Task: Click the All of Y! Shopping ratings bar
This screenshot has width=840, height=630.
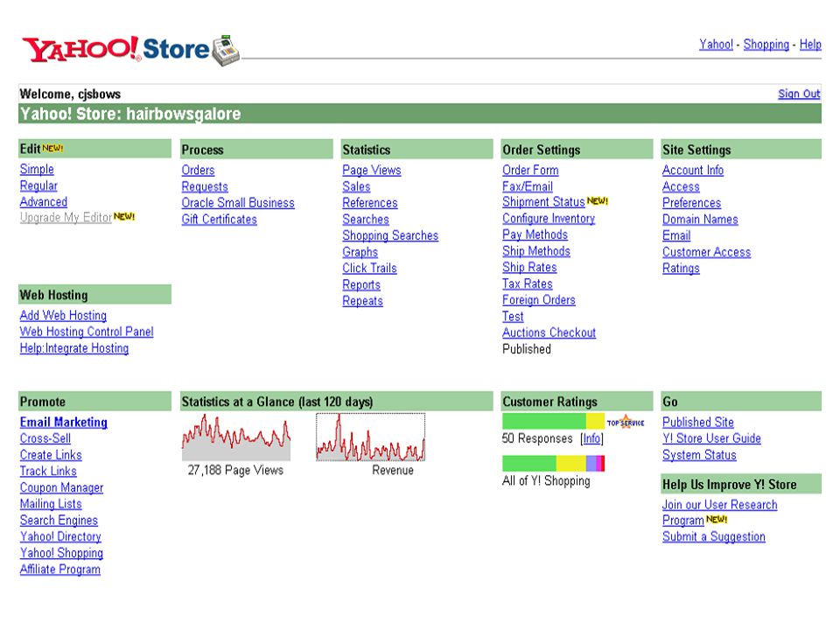Action: coord(553,464)
